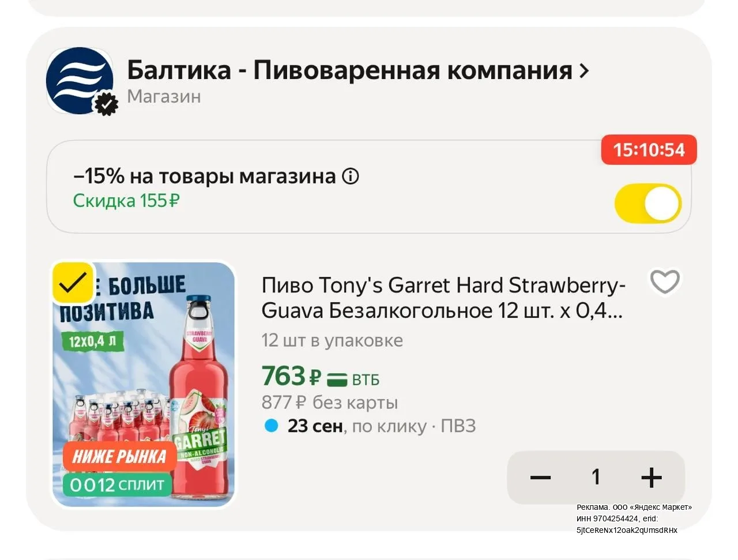Expand Балтика store page via chevron arrow
The height and width of the screenshot is (560, 738).
click(x=585, y=71)
